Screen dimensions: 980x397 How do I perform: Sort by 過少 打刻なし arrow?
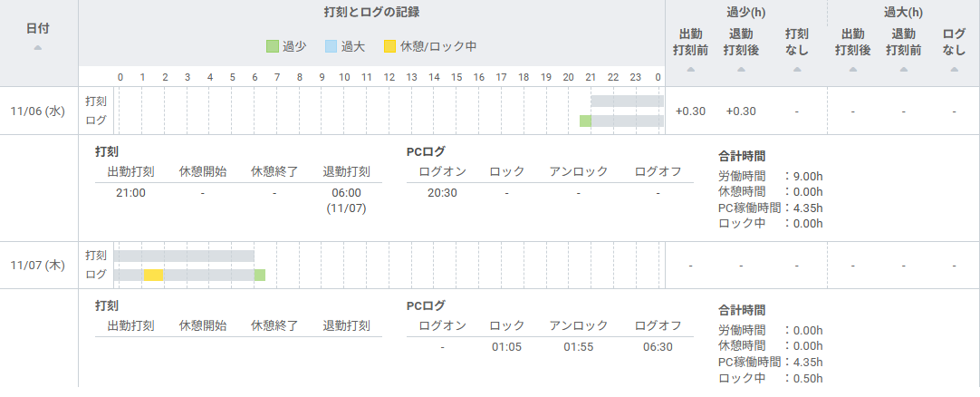[797, 69]
